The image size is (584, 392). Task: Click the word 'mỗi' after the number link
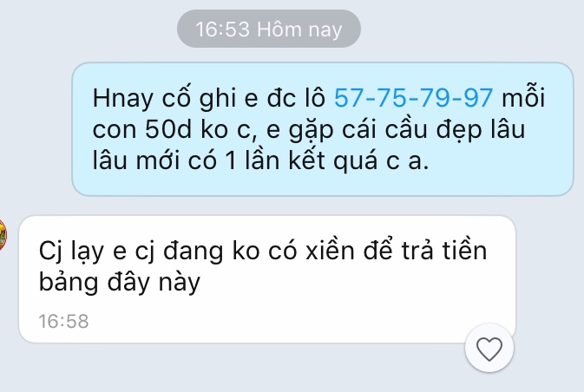523,98
